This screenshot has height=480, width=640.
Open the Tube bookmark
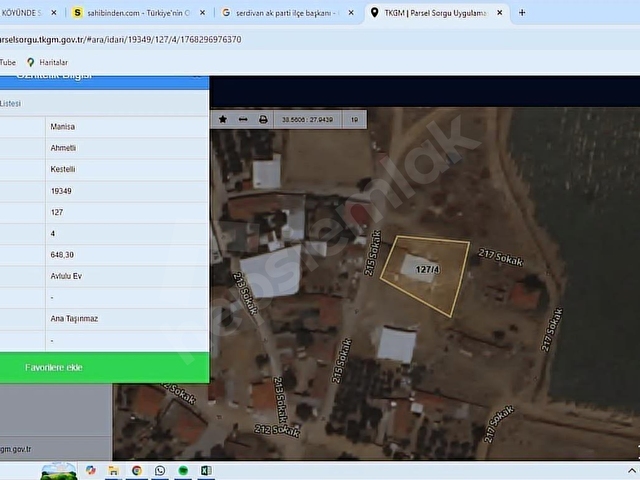coord(8,62)
